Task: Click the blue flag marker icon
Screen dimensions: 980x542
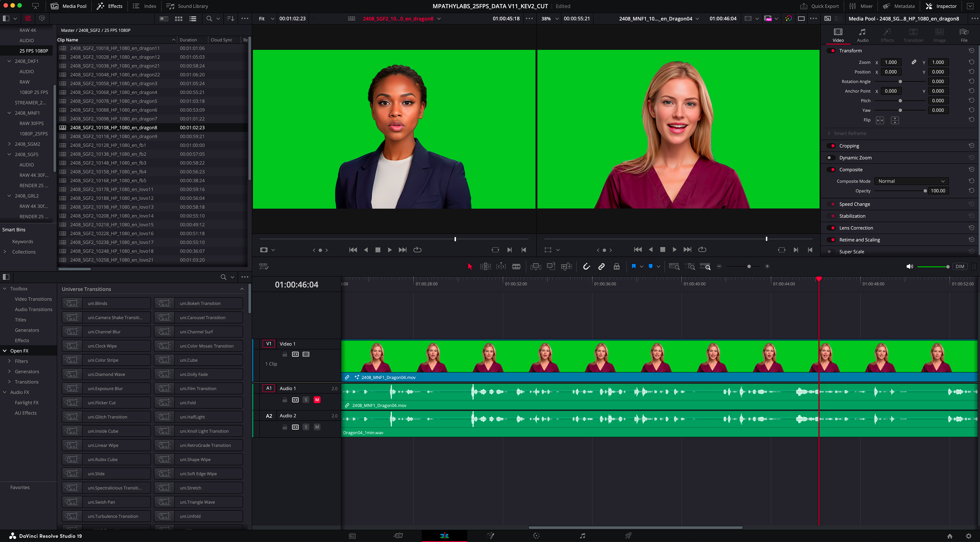Action: click(x=633, y=267)
